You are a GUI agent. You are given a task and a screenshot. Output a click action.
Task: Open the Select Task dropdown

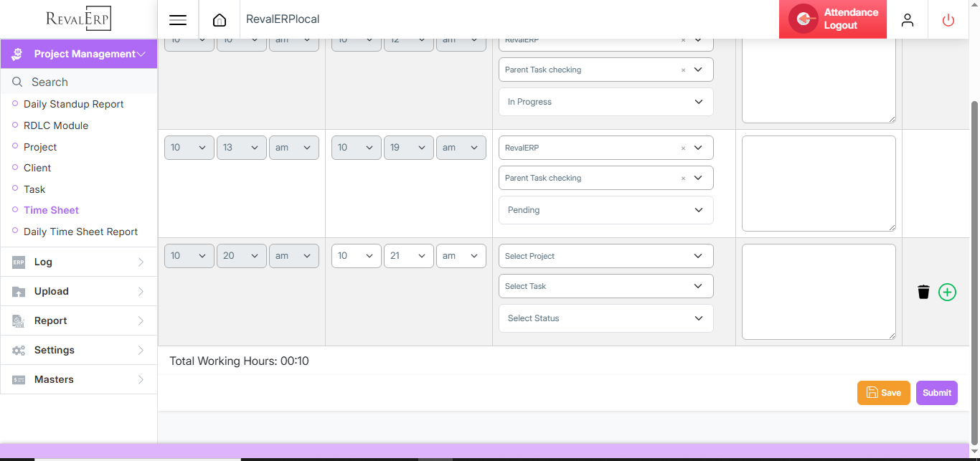coord(606,286)
